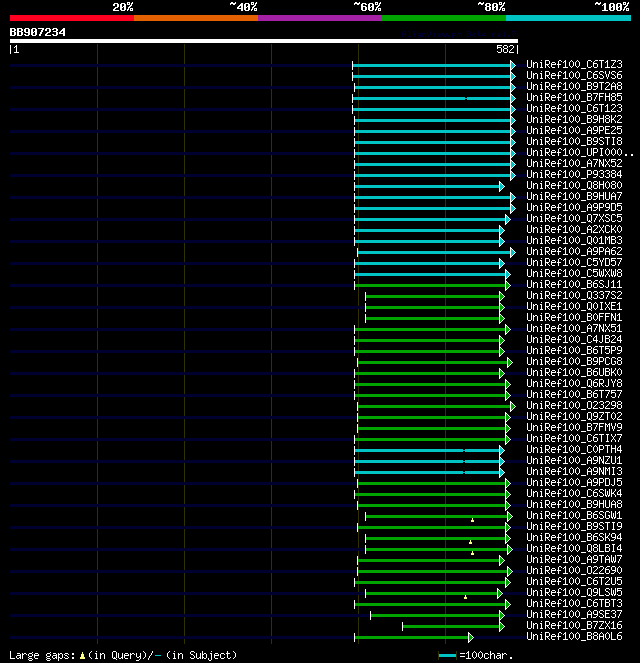Click UniRef100_A9NMI3 label

574,471
